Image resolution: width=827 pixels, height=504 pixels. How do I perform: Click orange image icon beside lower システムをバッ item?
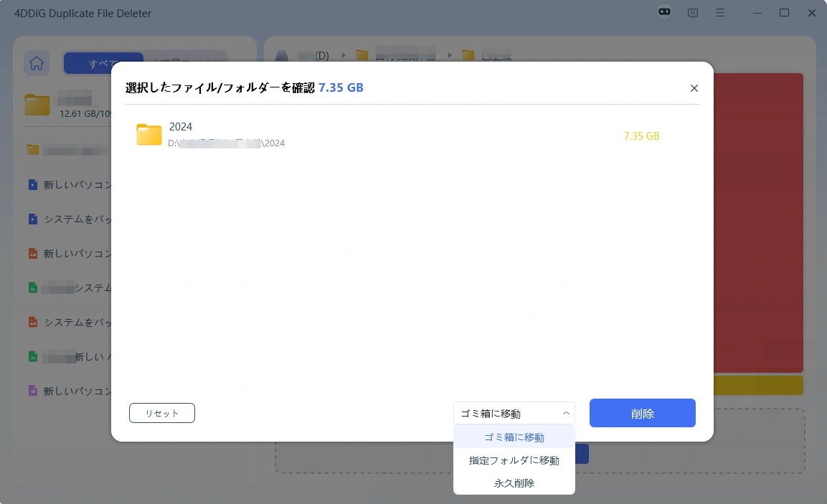[33, 322]
